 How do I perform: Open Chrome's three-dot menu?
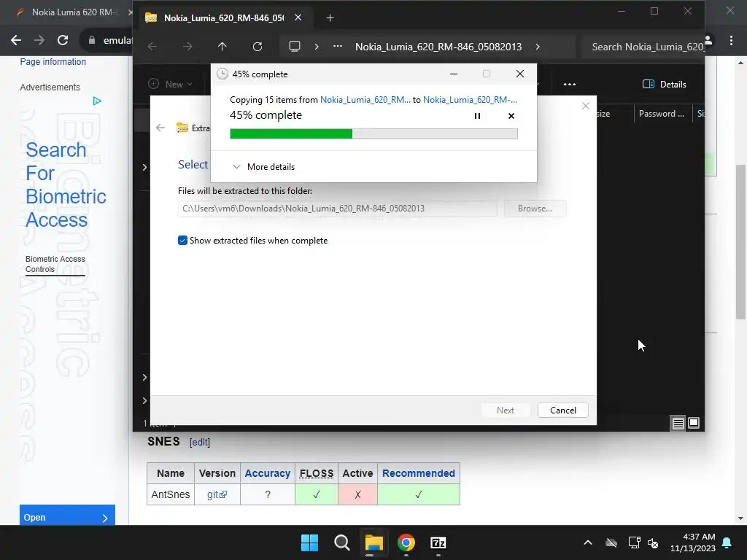point(731,41)
